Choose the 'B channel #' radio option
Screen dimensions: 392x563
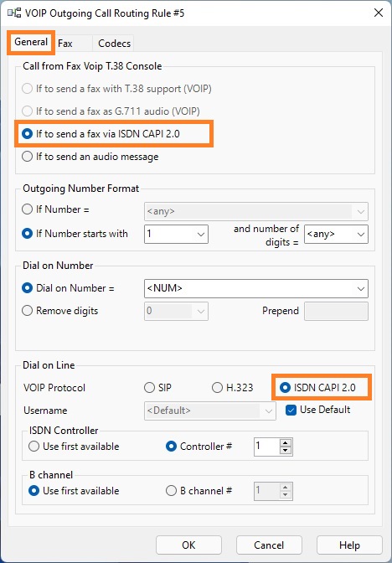coord(199,490)
